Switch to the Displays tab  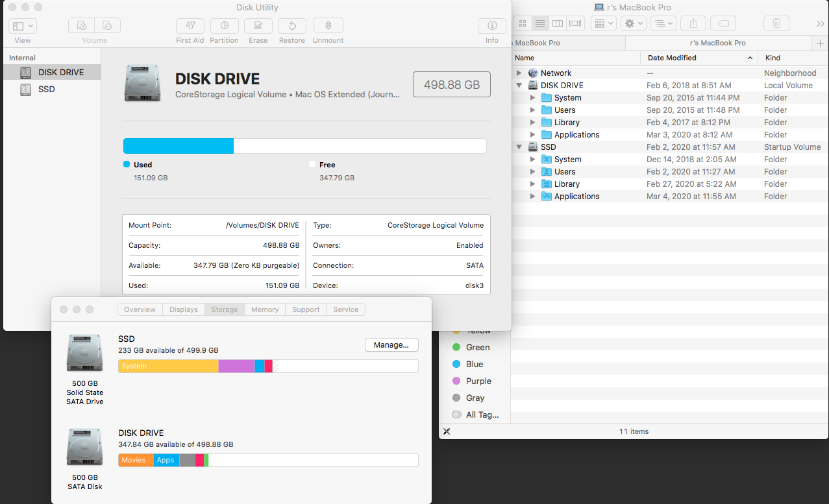click(x=183, y=309)
